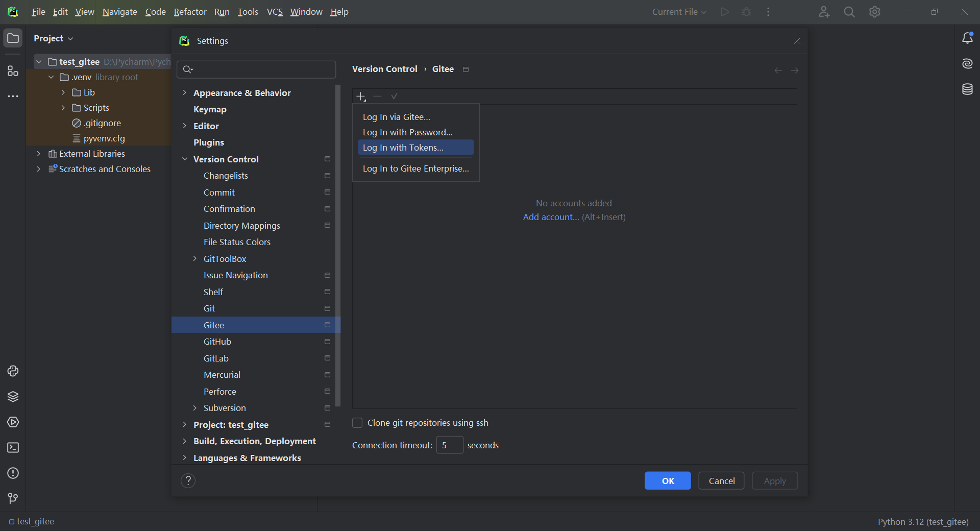Open the Project tool window icon
Screen dimensions: 980x531
click(x=13, y=38)
